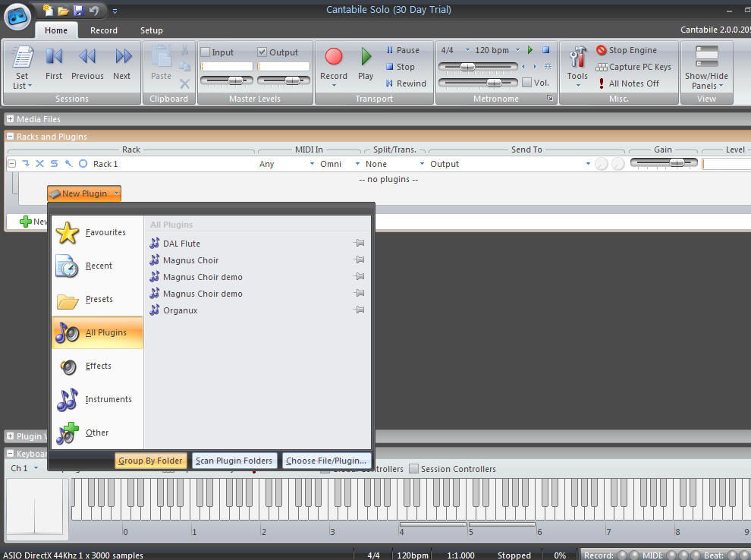Open the Ch 1 keyboard channel dropdown
This screenshot has height=560, width=751.
click(x=36, y=468)
